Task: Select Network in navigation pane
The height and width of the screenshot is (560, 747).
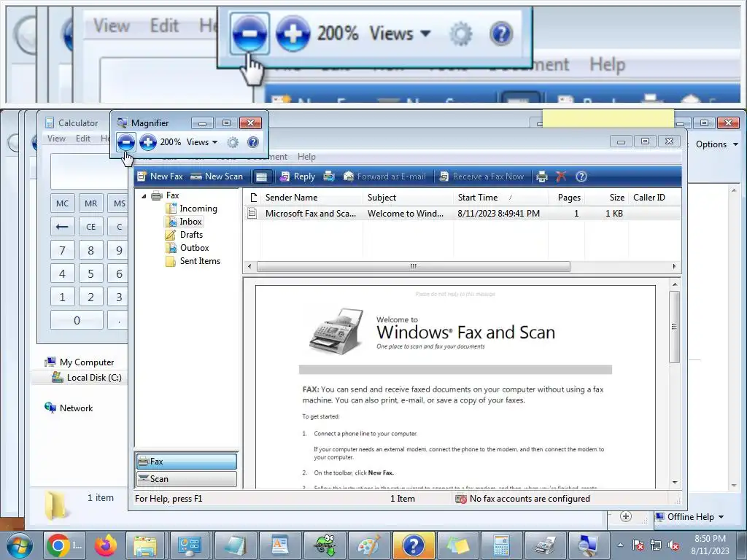Action: pyautogui.click(x=69, y=408)
